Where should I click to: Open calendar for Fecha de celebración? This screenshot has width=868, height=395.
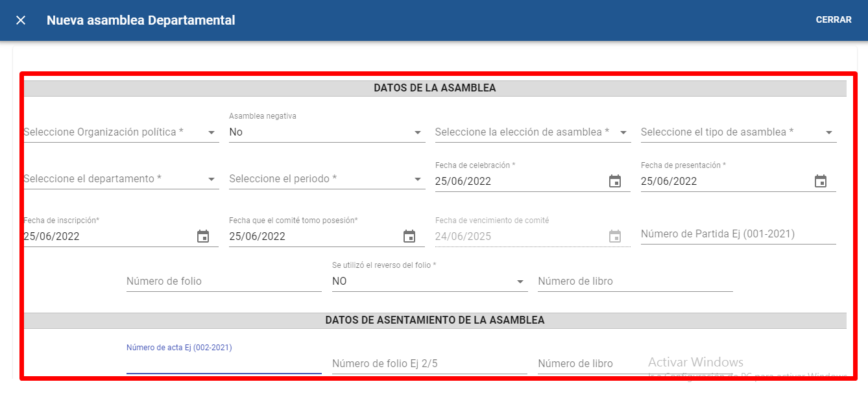coord(614,182)
